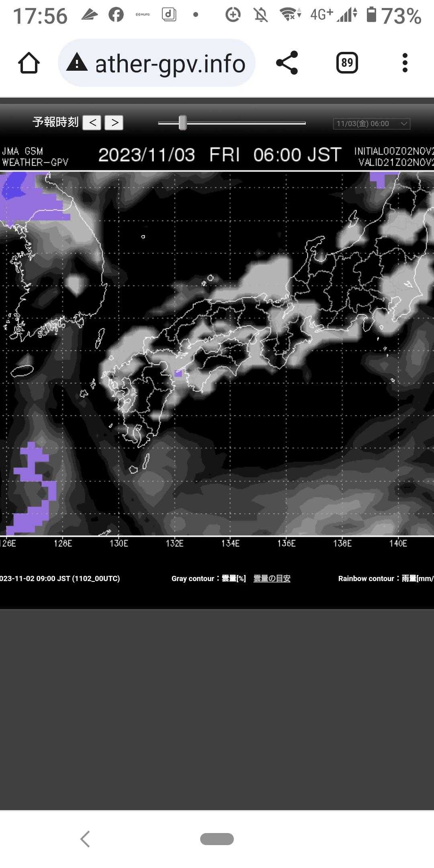The height and width of the screenshot is (868, 434).
Task: Tap the ather-gpv.info address bar
Action: click(170, 63)
